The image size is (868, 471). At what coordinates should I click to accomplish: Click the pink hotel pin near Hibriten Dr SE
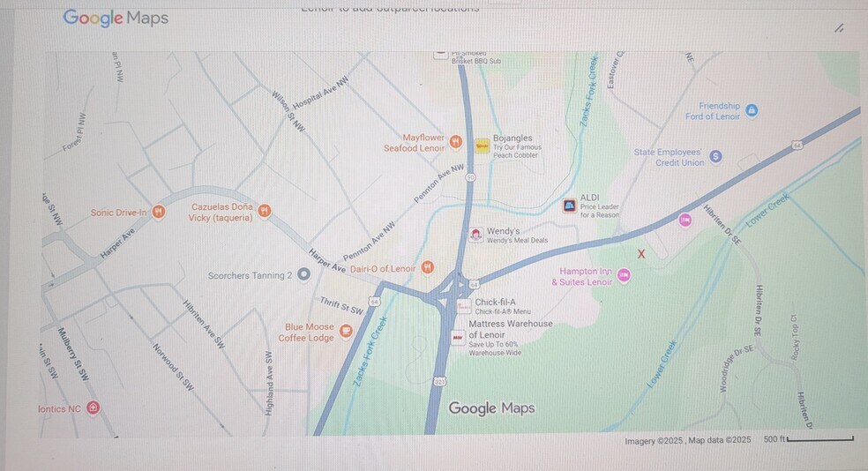[x=685, y=221]
